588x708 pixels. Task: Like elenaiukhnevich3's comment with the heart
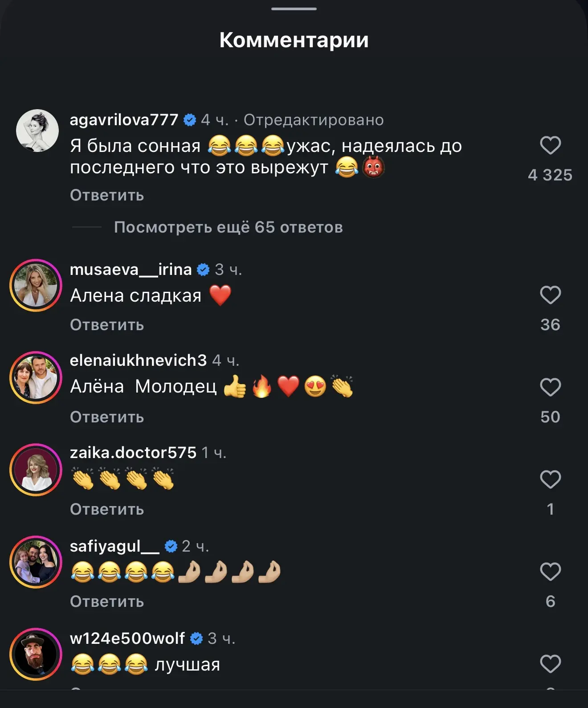click(x=550, y=387)
